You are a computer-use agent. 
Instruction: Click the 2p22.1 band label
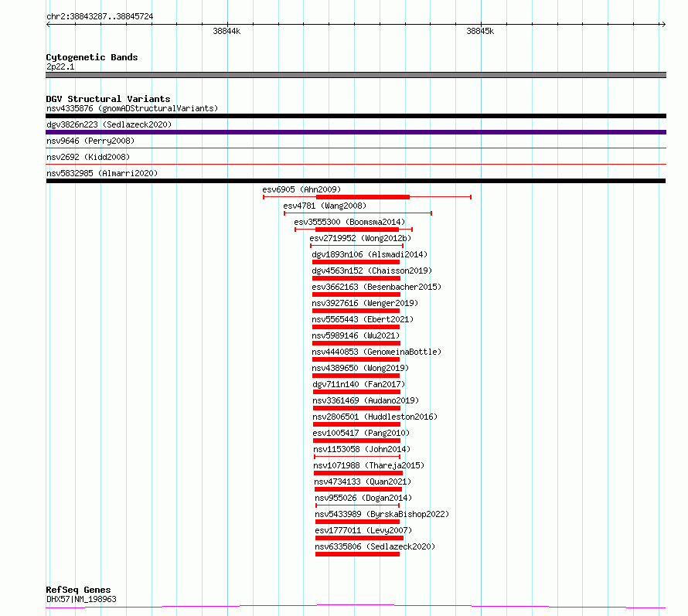tap(60, 66)
